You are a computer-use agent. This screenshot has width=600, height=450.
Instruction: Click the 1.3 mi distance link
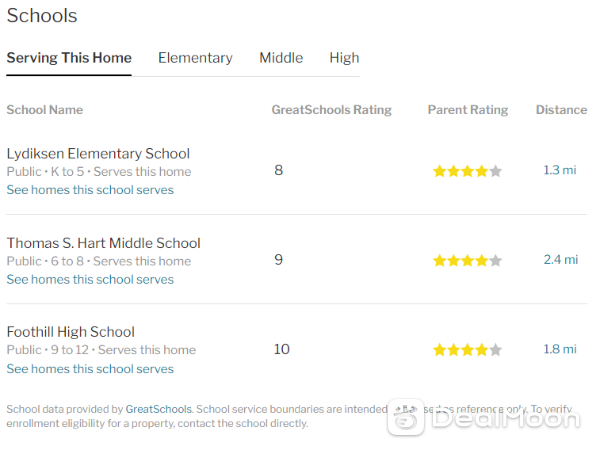point(560,170)
